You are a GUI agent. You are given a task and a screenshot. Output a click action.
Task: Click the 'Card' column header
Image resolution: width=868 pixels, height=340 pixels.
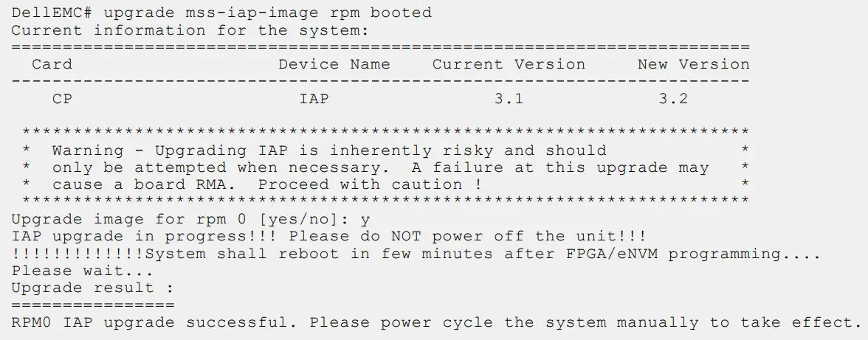52,64
